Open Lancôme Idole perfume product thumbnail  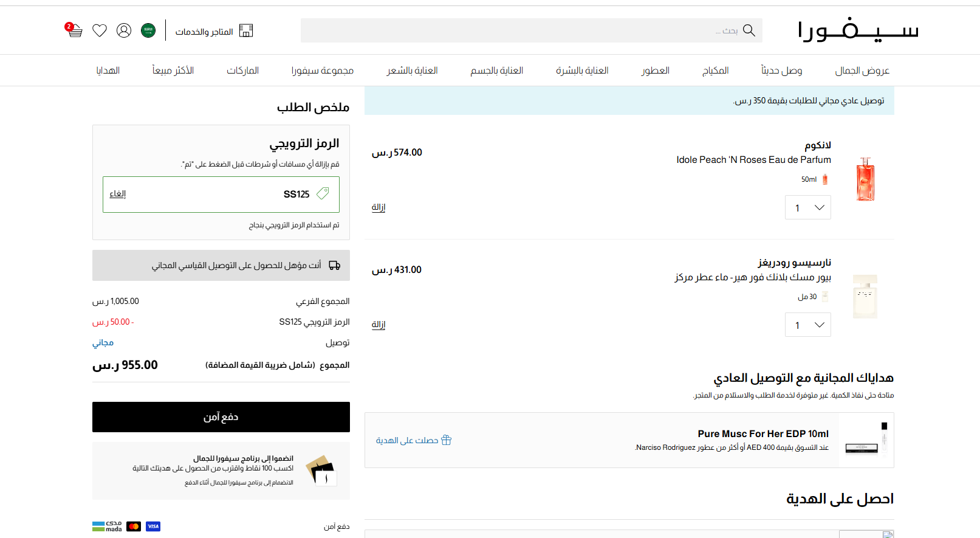(x=865, y=179)
